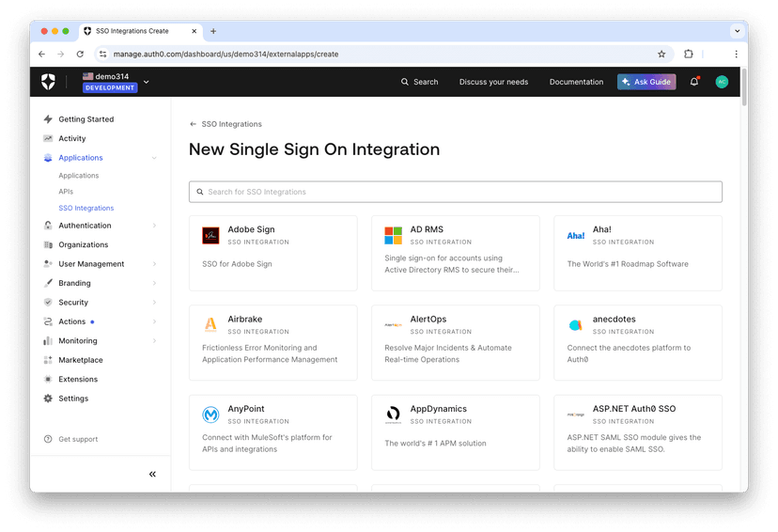Click the Get support link
This screenshot has width=778, height=532.
pos(78,439)
